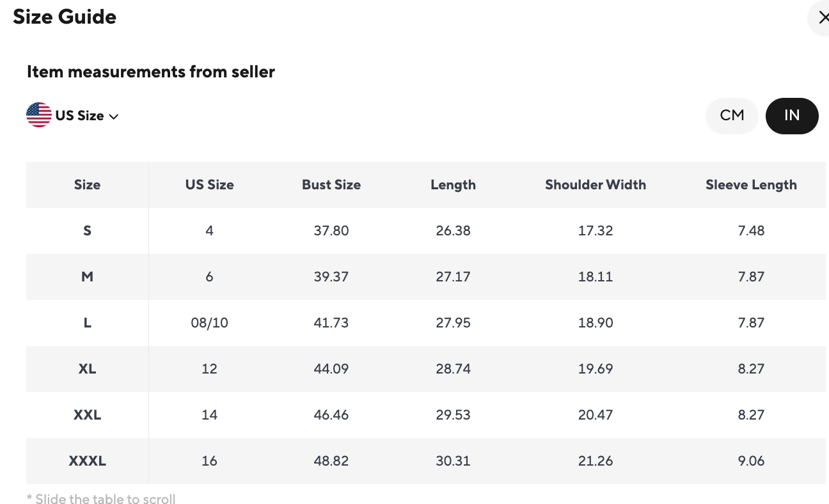Click the Bust Size column header
The width and height of the screenshot is (829, 504).
pyautogui.click(x=331, y=185)
